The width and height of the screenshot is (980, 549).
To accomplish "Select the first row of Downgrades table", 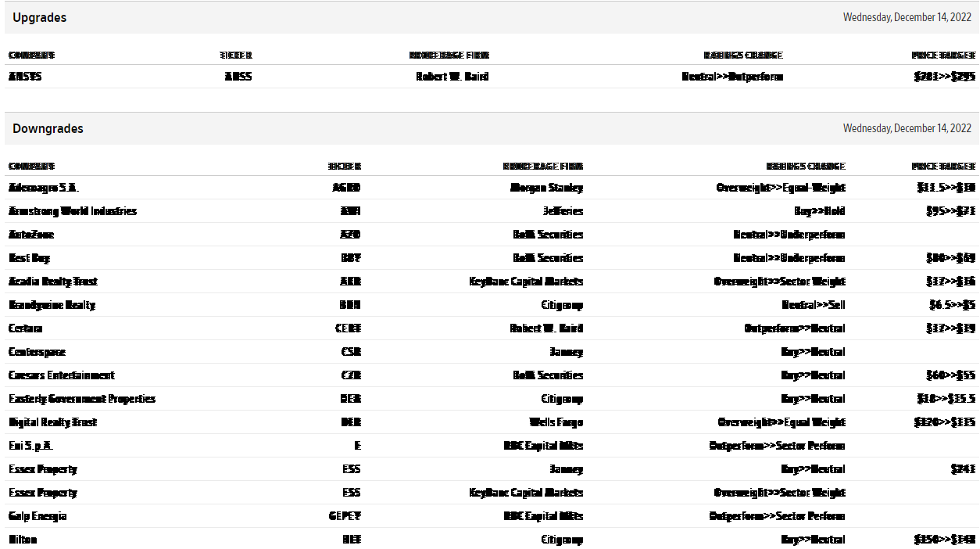I will 490,188.
